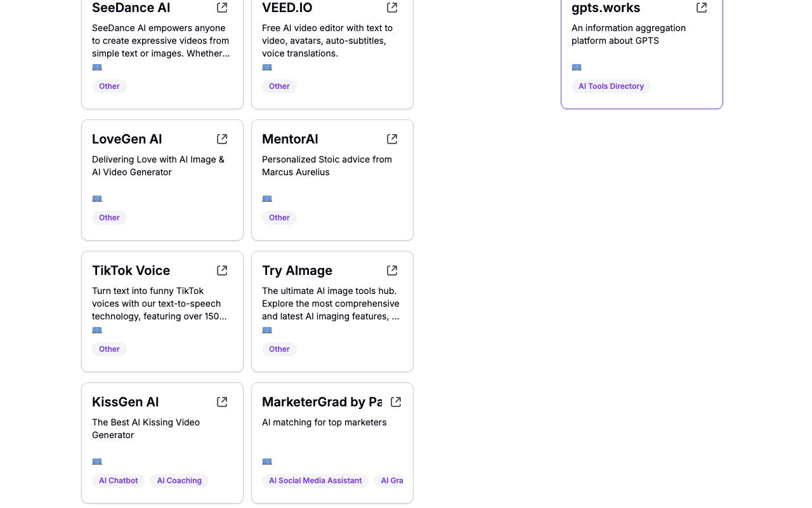Open the MentorAI title

click(x=290, y=139)
